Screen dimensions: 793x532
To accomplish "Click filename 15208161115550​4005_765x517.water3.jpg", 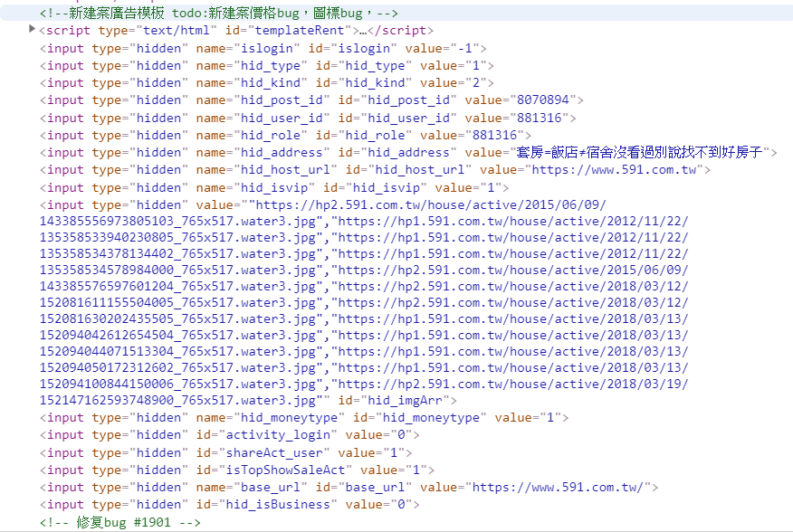I will coord(177,302).
